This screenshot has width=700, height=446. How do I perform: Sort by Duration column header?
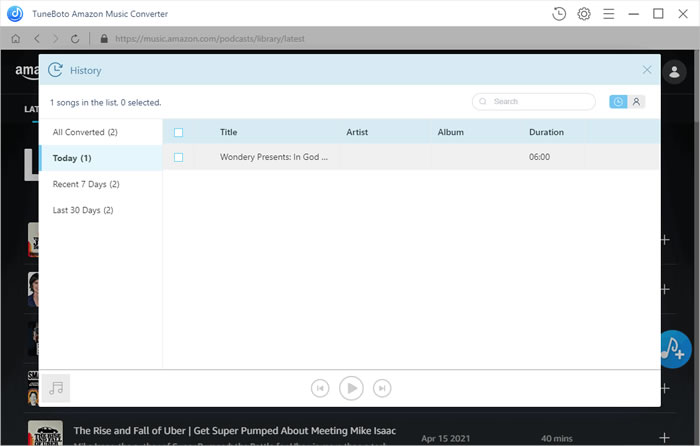(546, 132)
